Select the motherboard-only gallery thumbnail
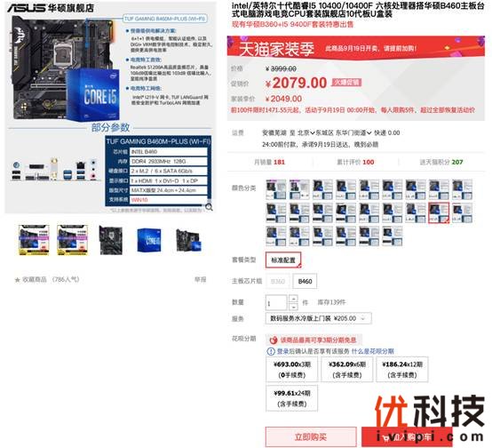 coord(111,240)
